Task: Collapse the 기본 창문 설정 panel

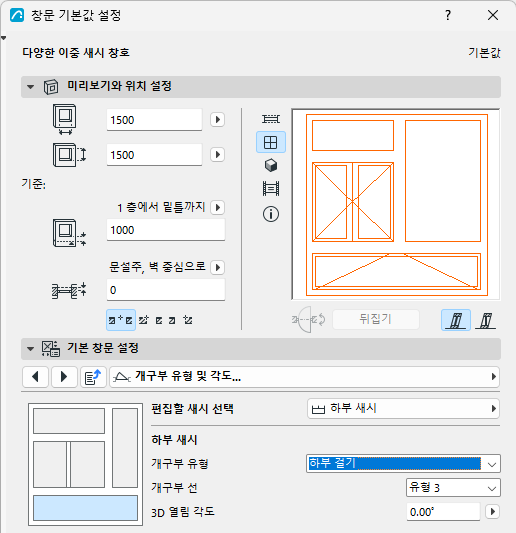Action: pos(31,349)
